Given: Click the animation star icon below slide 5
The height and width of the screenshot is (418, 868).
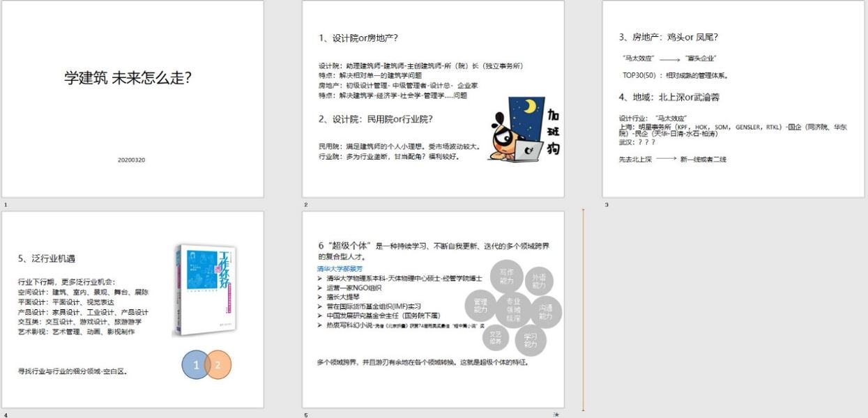Looking at the screenshot, I should [556, 415].
